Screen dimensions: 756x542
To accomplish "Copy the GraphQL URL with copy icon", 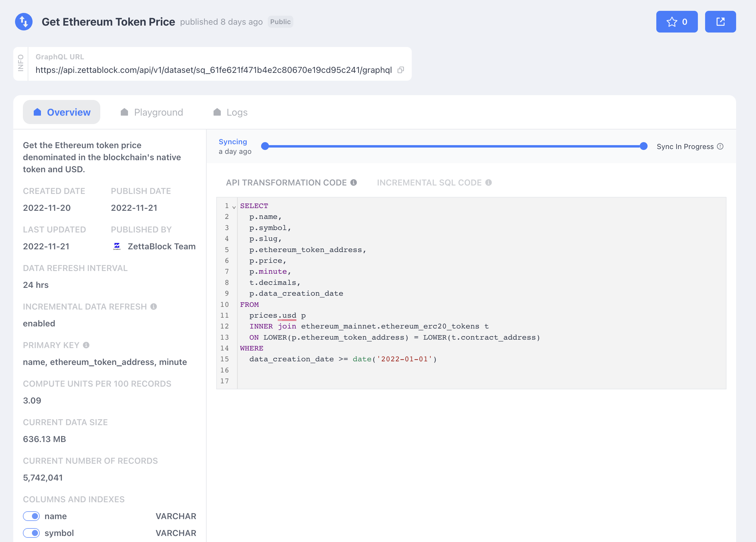I will click(x=401, y=70).
